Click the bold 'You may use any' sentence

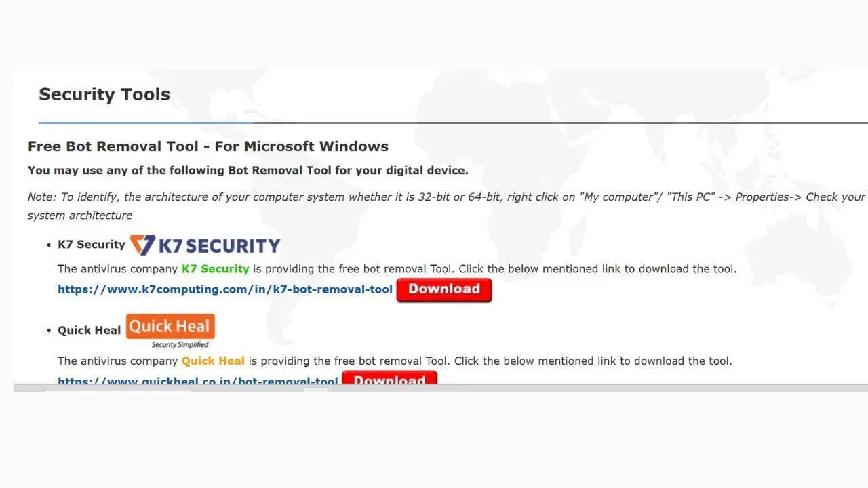tap(248, 170)
